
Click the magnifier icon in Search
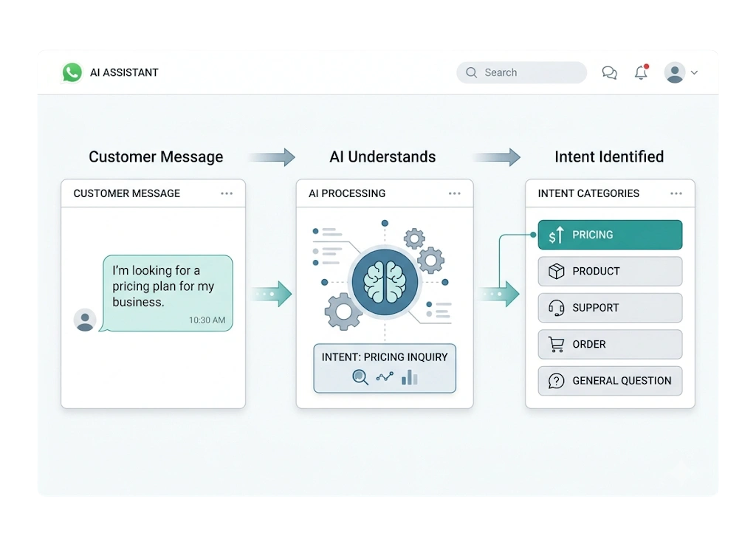(x=472, y=72)
